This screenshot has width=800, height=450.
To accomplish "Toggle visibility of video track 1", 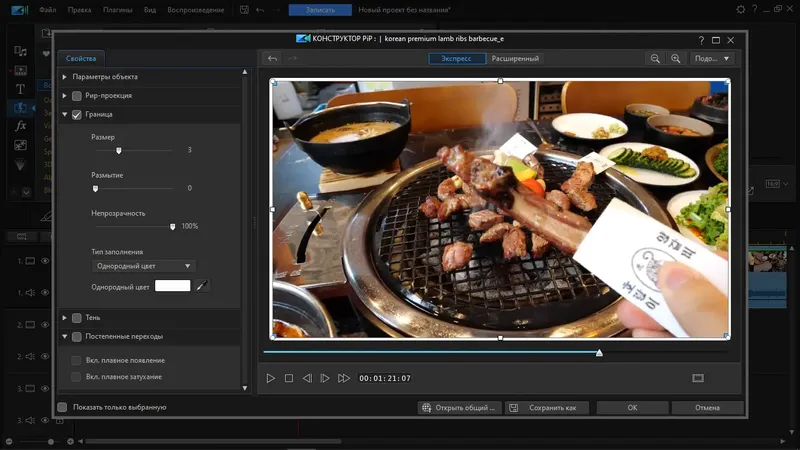I will 45,261.
